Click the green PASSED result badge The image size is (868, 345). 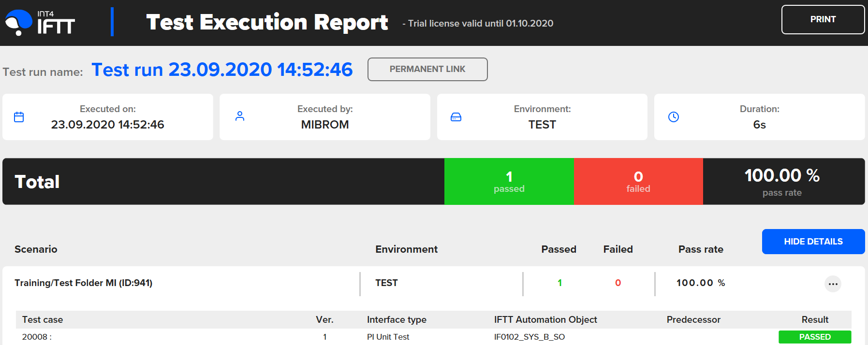(x=814, y=337)
